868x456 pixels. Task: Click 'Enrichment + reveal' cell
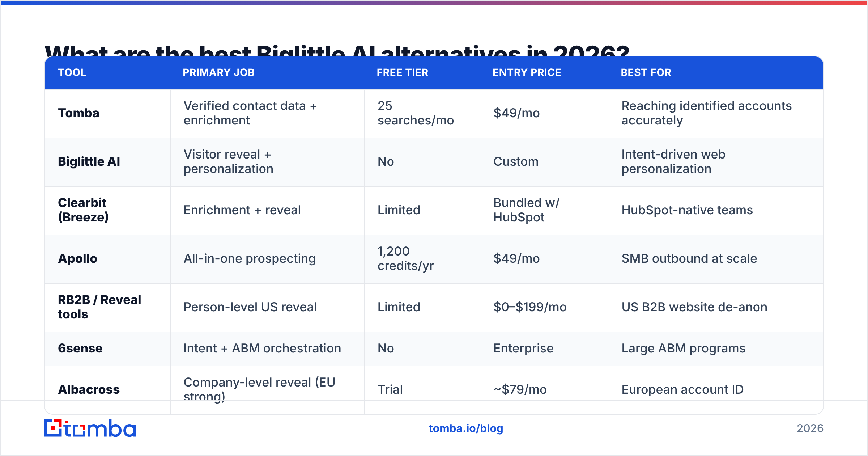pos(267,210)
